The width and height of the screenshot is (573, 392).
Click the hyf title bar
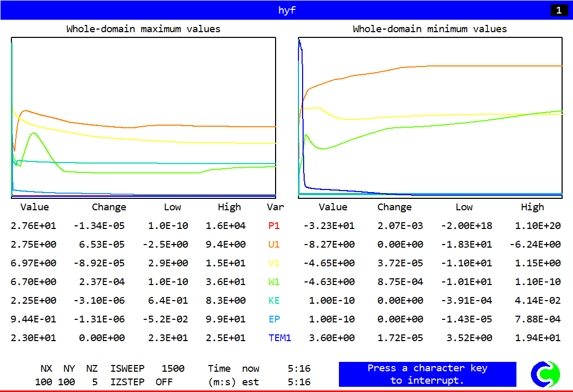click(286, 10)
